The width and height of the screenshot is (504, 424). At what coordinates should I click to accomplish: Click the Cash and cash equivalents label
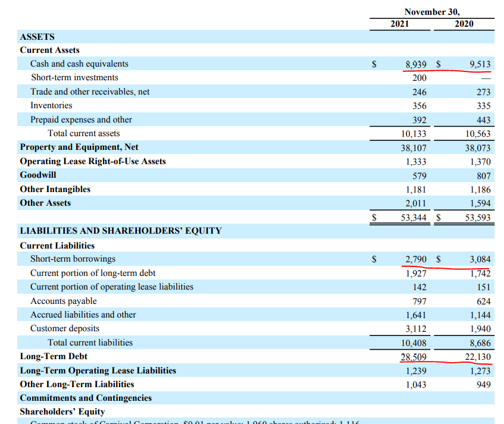[x=79, y=64]
